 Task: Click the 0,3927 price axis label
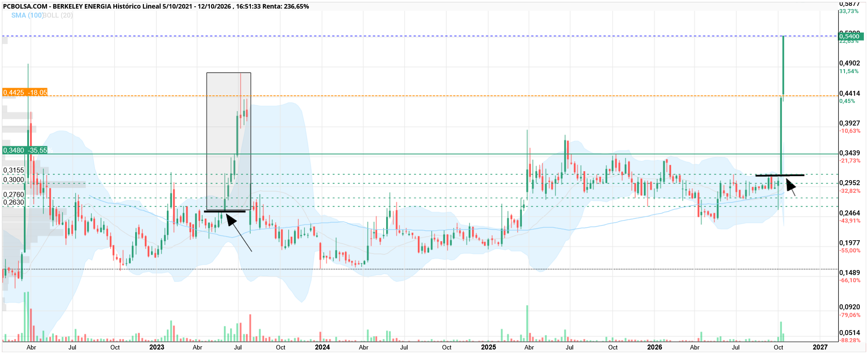coord(849,123)
